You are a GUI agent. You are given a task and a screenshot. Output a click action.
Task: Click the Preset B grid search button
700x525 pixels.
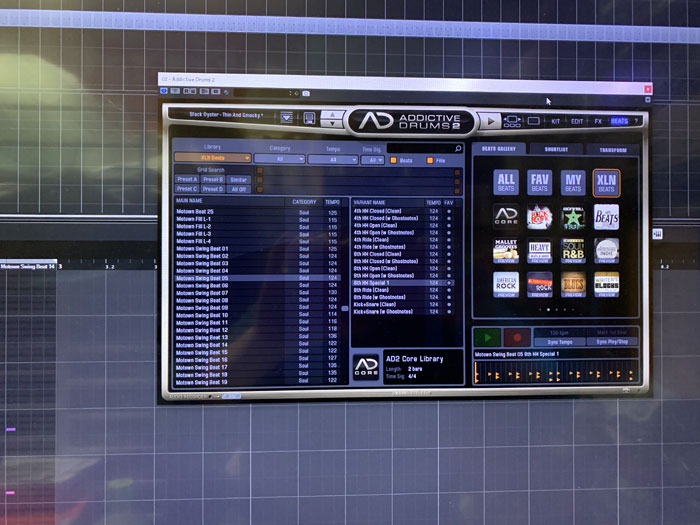(212, 179)
